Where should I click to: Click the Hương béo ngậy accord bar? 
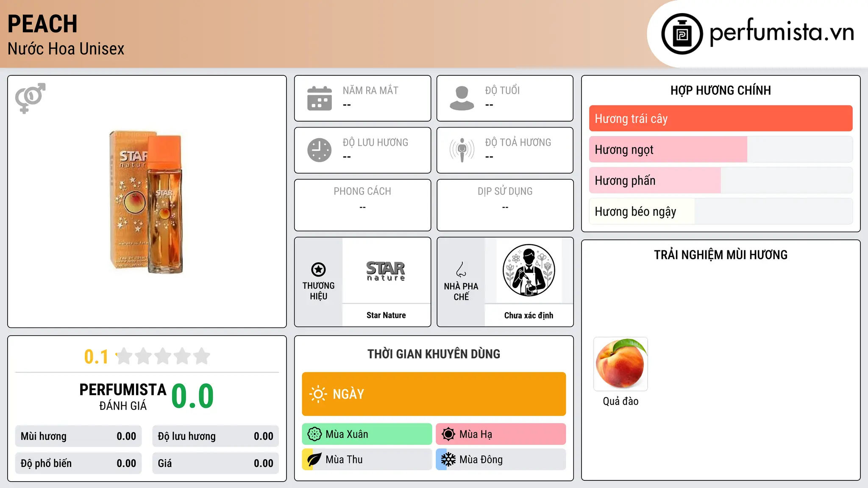click(721, 211)
